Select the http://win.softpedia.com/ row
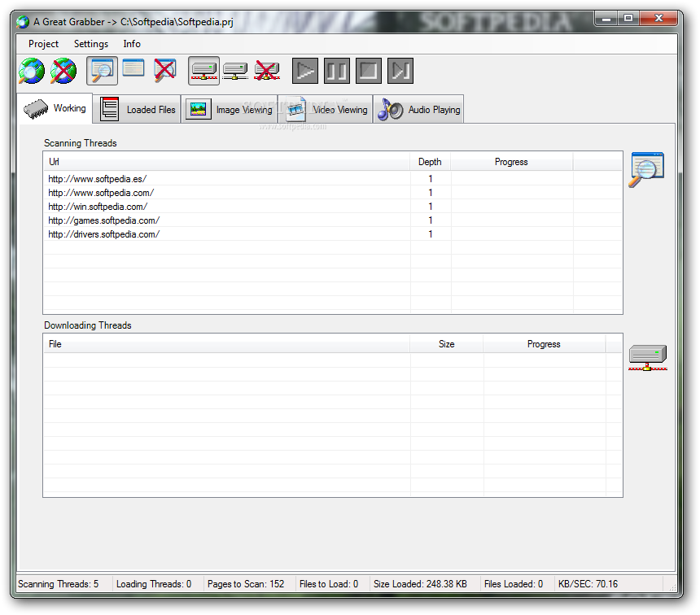 point(333,207)
